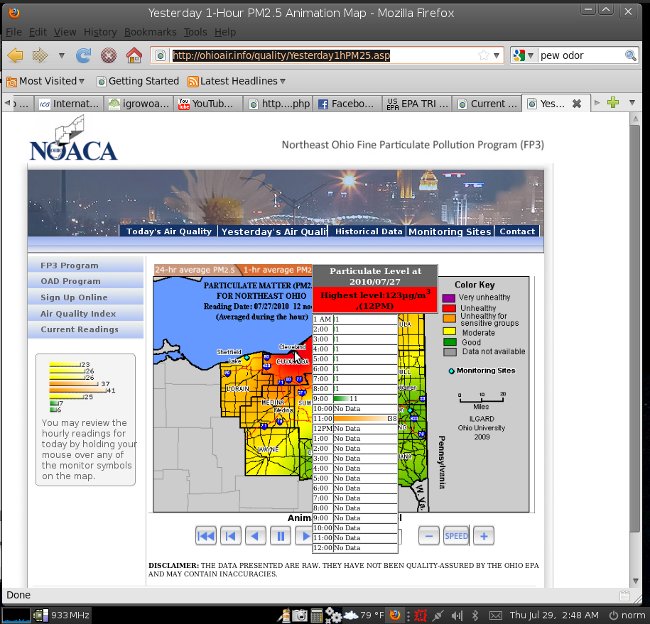Open the Getting Started bookmark

point(138,81)
